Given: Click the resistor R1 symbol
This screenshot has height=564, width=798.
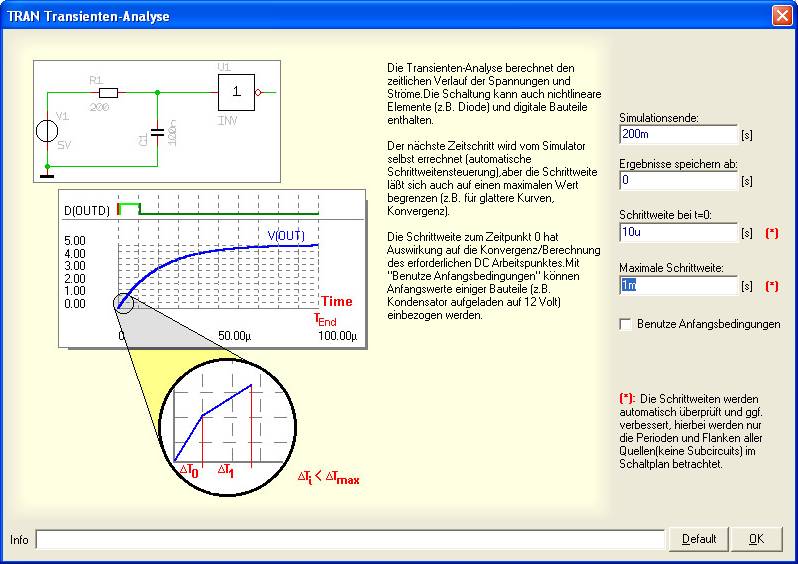Looking at the screenshot, I should point(108,92).
